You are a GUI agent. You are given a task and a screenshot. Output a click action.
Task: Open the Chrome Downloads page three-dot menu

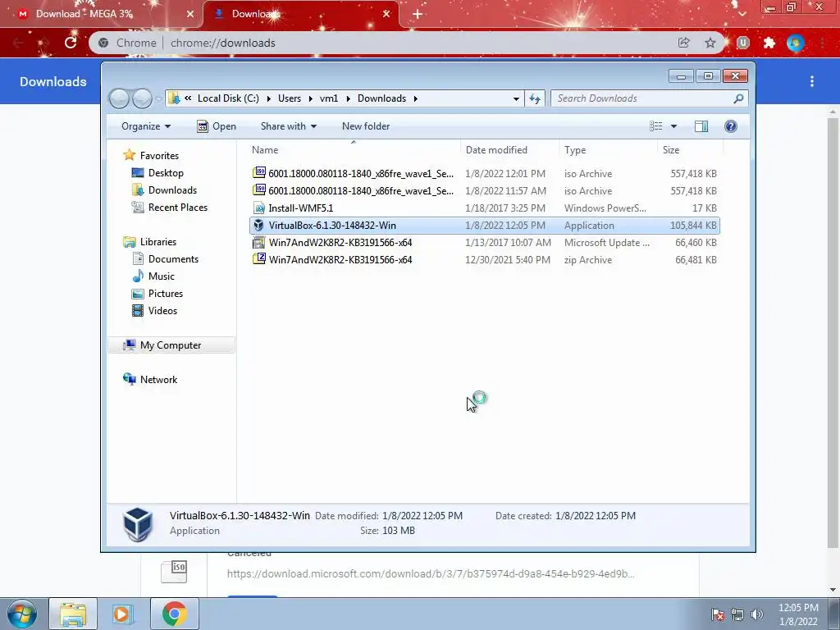point(812,81)
